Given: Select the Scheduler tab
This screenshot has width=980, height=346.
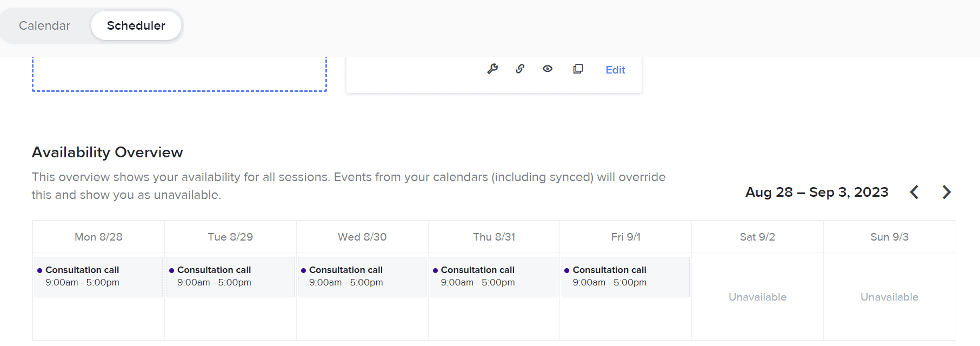Looking at the screenshot, I should point(136,25).
